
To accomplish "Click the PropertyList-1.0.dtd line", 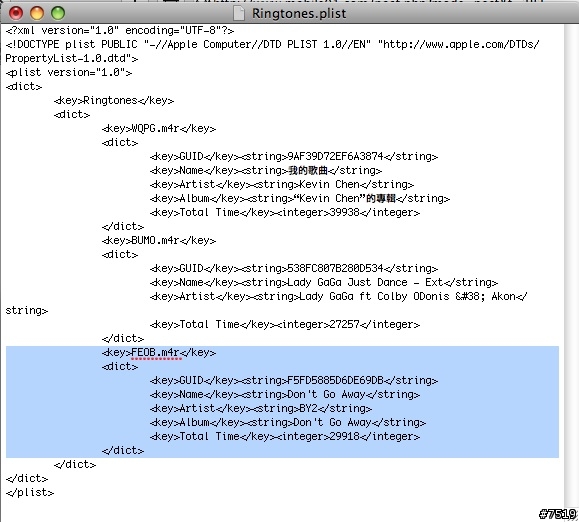I will point(72,58).
